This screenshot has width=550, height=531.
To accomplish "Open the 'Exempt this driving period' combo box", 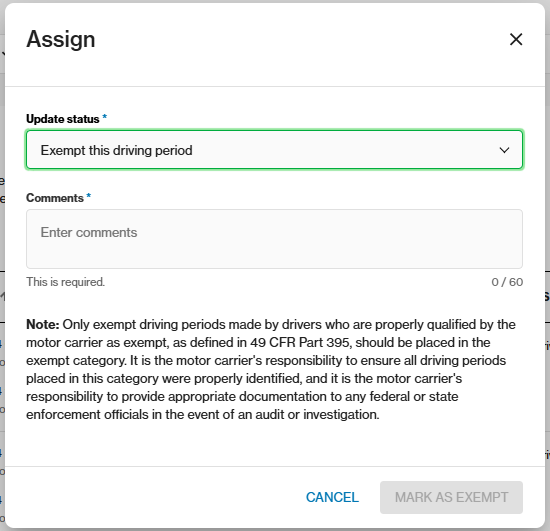I will pos(274,150).
